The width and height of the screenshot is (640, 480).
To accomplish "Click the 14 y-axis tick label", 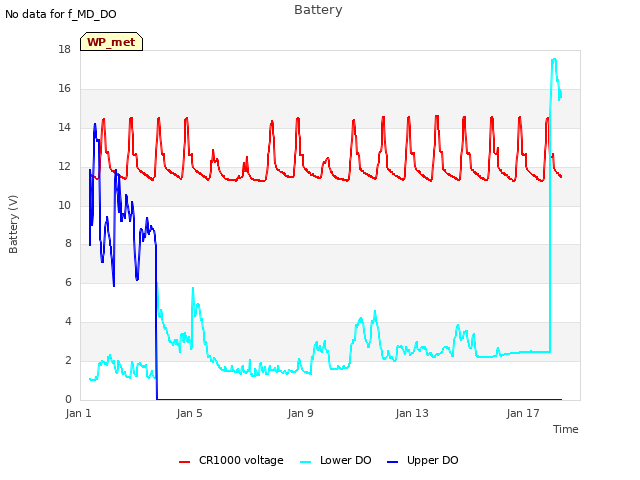I will coord(64,127).
